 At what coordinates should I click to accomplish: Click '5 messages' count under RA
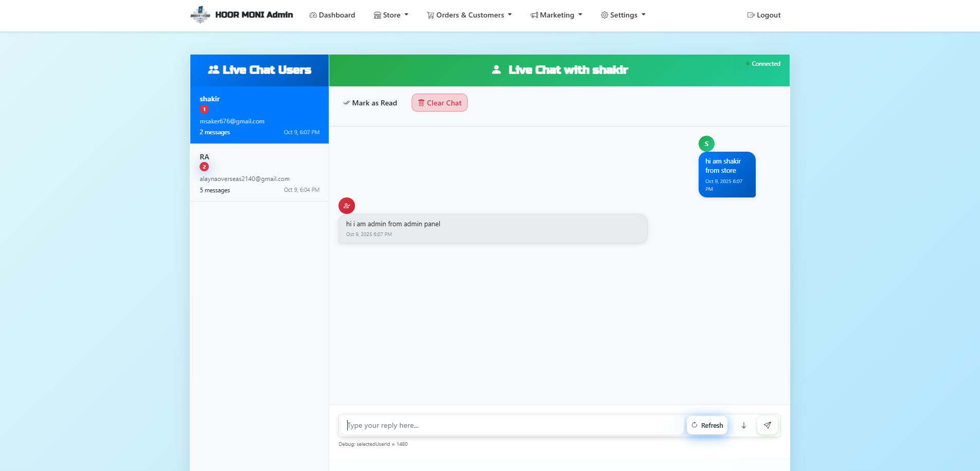pyautogui.click(x=215, y=190)
